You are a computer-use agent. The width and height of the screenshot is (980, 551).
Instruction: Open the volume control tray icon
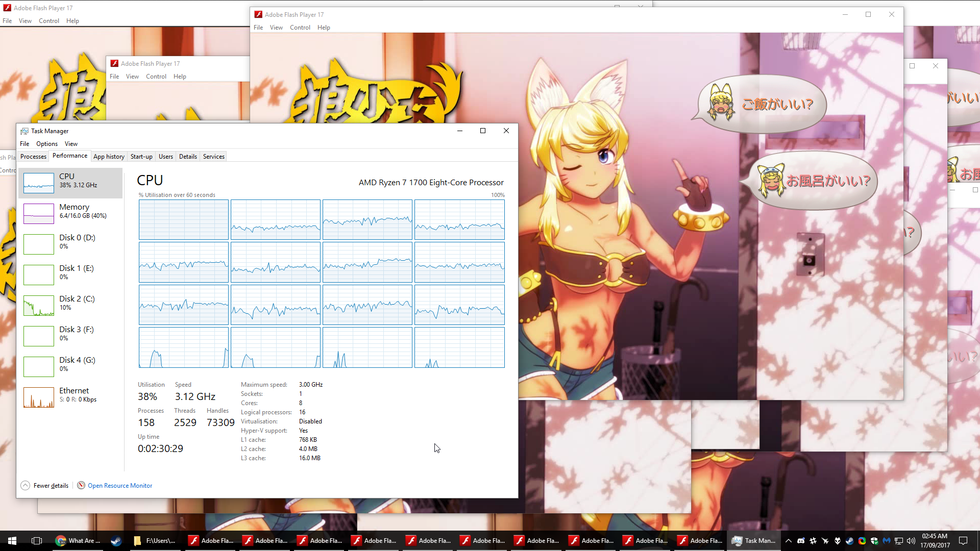911,541
